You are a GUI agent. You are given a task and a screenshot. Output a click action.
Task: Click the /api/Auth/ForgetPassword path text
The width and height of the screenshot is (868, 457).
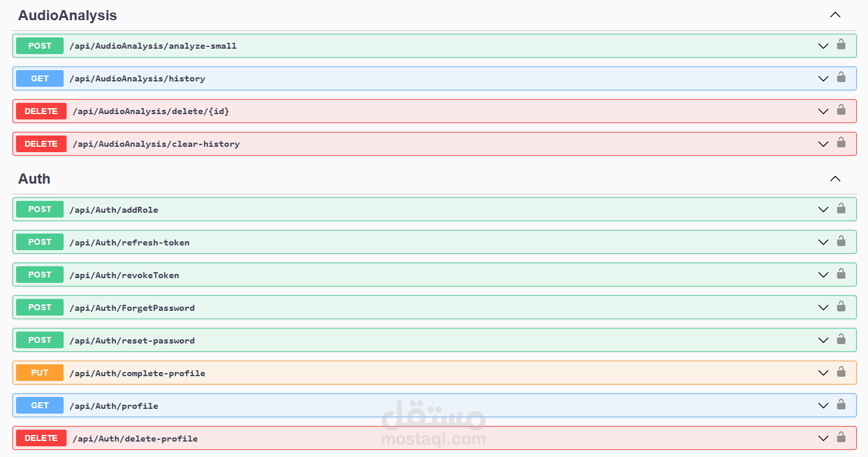coord(132,307)
